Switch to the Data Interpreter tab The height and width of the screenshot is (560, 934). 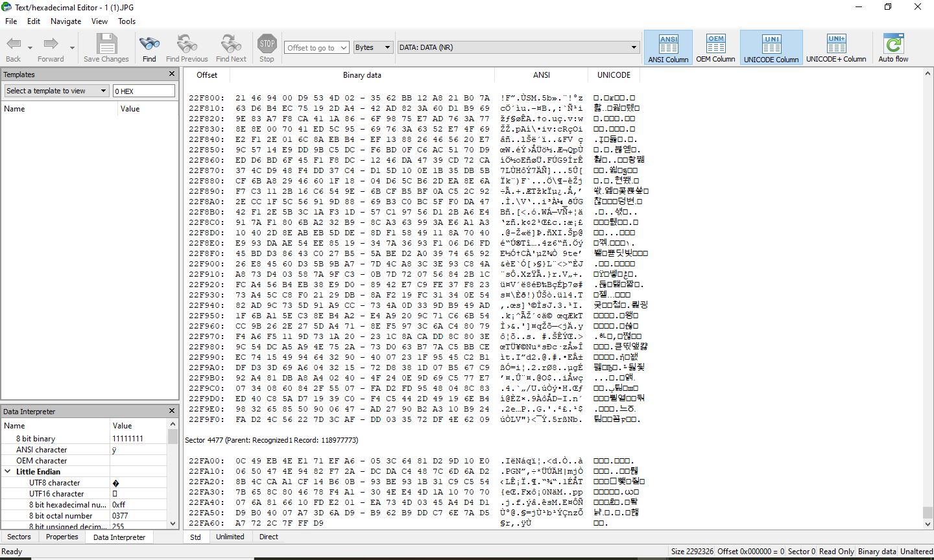point(119,537)
